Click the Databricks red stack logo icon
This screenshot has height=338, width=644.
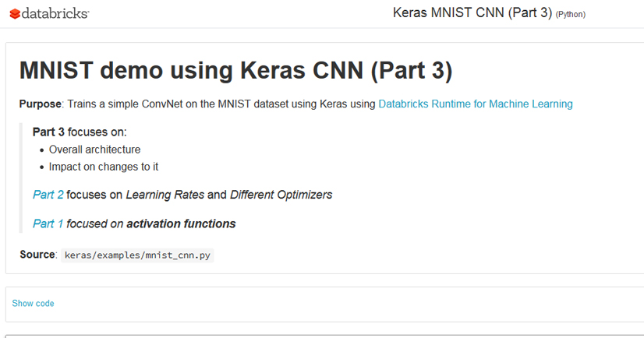[15, 14]
